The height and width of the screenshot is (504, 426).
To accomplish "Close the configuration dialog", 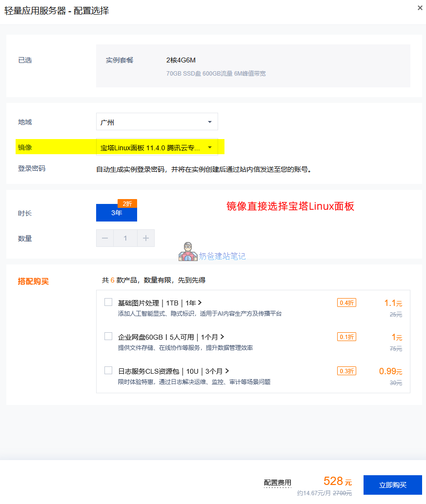I will tap(419, 8).
